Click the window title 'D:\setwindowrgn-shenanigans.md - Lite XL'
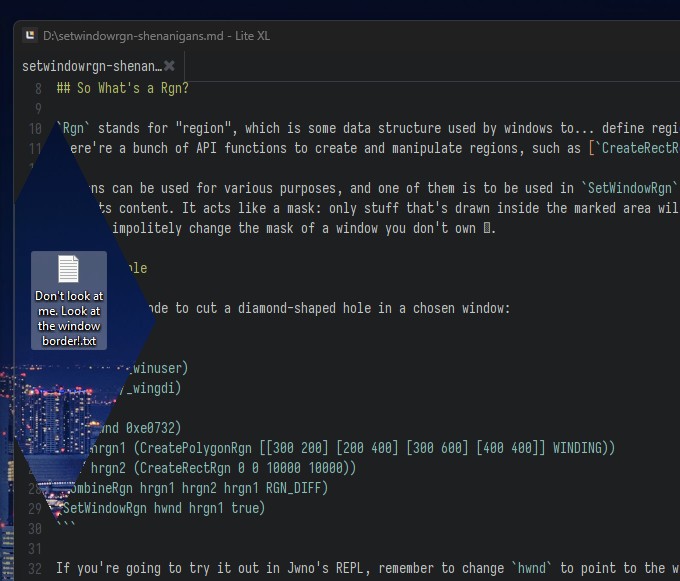This screenshot has width=680, height=581. [156, 36]
